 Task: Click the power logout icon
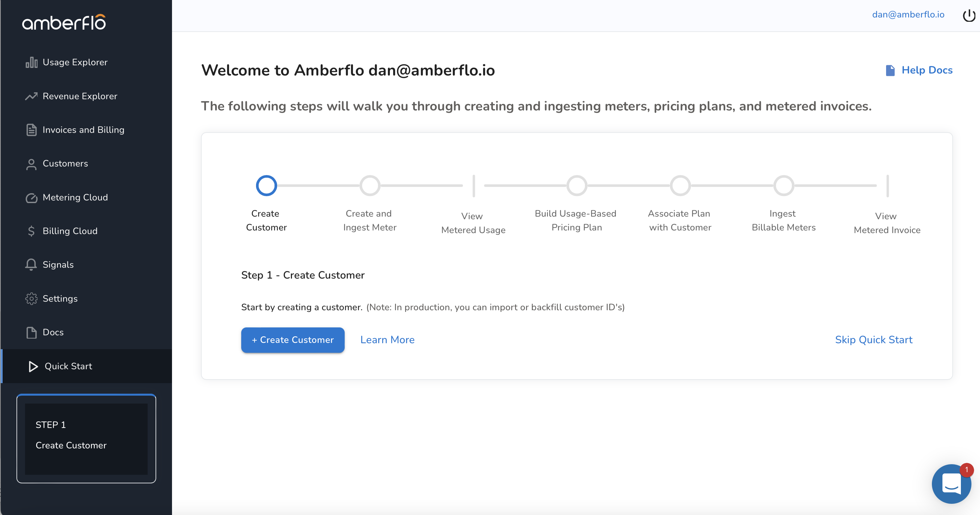coord(968,15)
